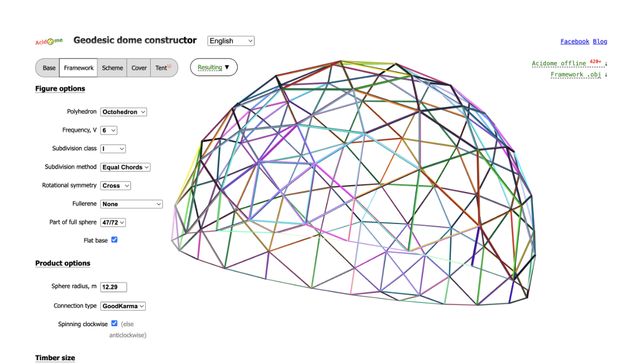This screenshot has height=364, width=639.
Task: Toggle the Flat base checkbox
Action: pos(114,240)
